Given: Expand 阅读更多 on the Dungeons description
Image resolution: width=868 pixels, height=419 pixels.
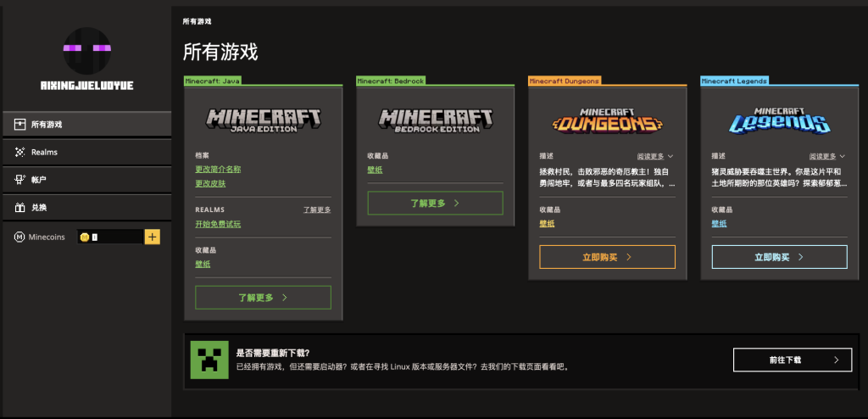Looking at the screenshot, I should [x=655, y=156].
